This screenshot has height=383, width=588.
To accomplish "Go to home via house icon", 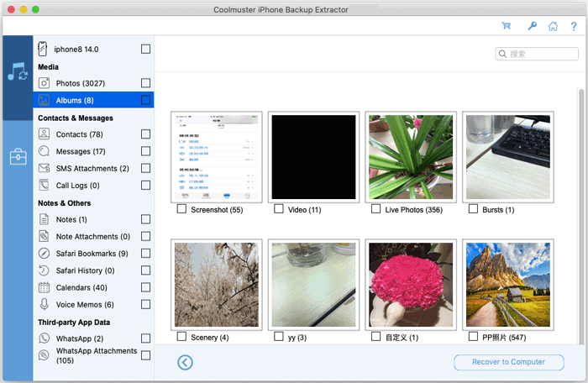I will coord(553,26).
